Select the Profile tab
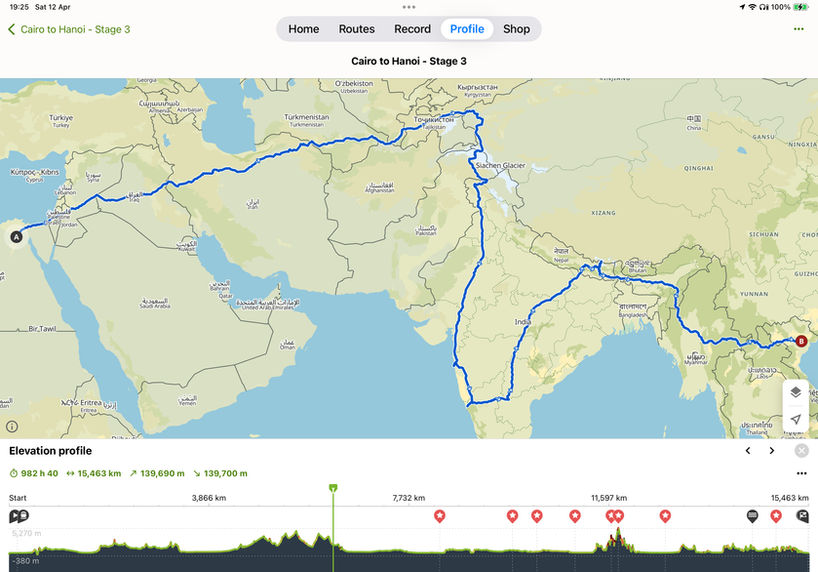Screen dimensions: 818x572 (467, 29)
